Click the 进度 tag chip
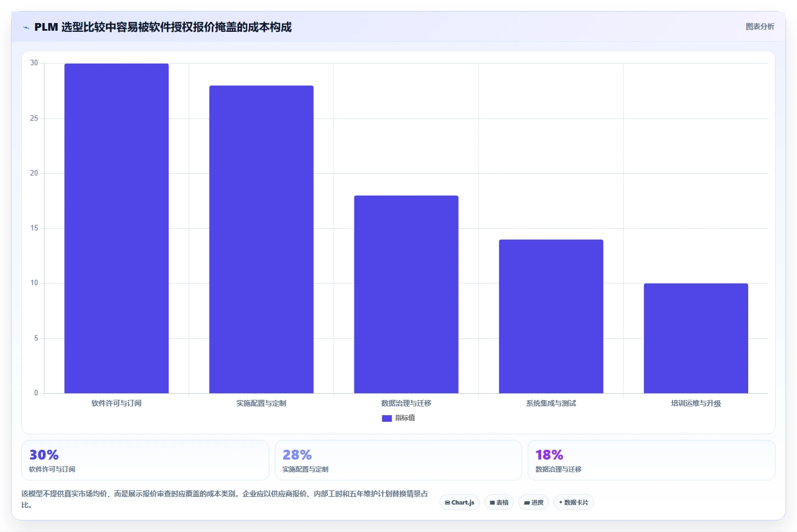The height and width of the screenshot is (532, 797). [534, 502]
